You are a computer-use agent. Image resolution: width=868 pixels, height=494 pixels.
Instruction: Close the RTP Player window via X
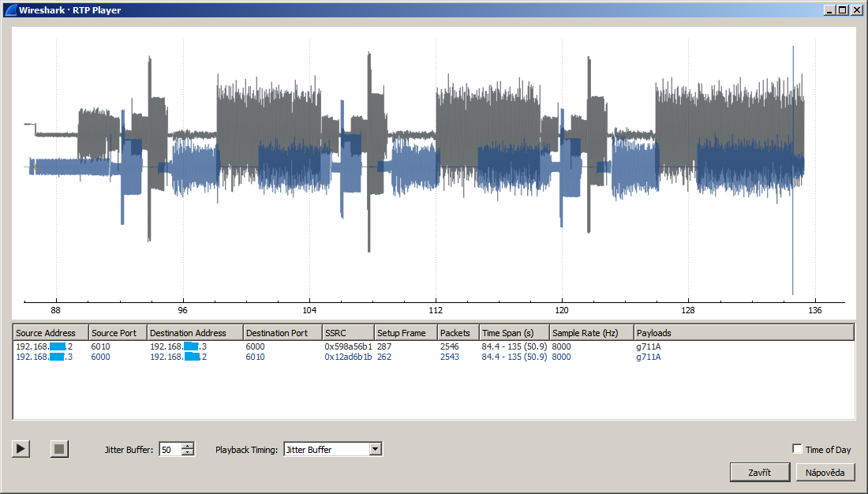[857, 9]
